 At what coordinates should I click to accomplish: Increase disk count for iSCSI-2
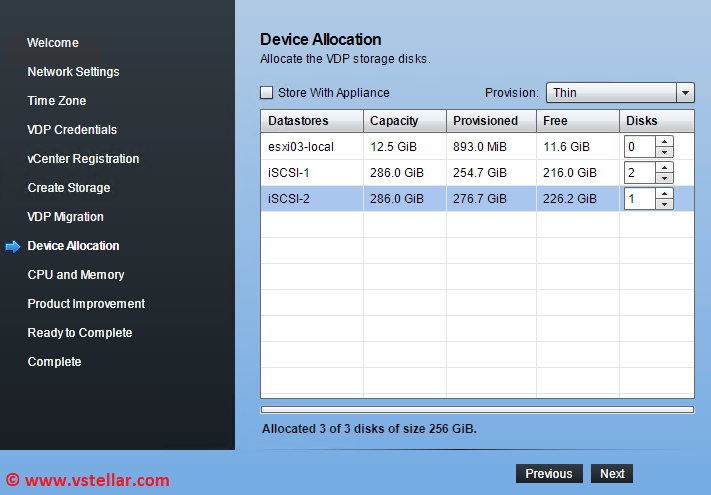pos(664,193)
